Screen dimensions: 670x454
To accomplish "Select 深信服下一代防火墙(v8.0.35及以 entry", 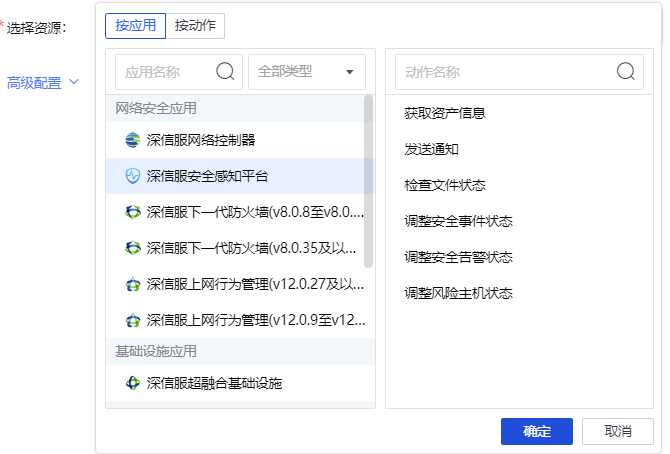I will coord(235,248).
